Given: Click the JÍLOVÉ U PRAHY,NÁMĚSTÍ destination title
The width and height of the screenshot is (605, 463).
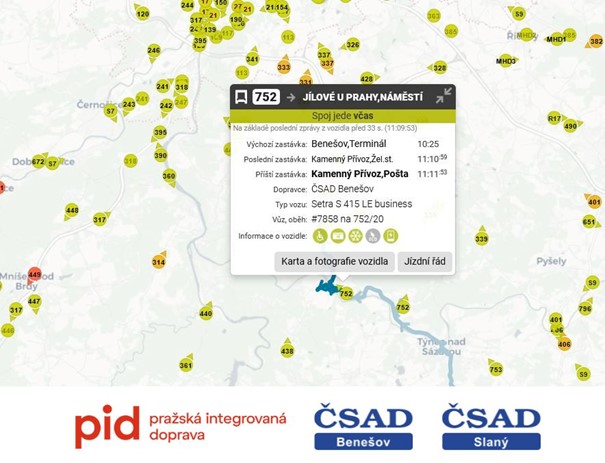Looking at the screenshot, I should [363, 97].
